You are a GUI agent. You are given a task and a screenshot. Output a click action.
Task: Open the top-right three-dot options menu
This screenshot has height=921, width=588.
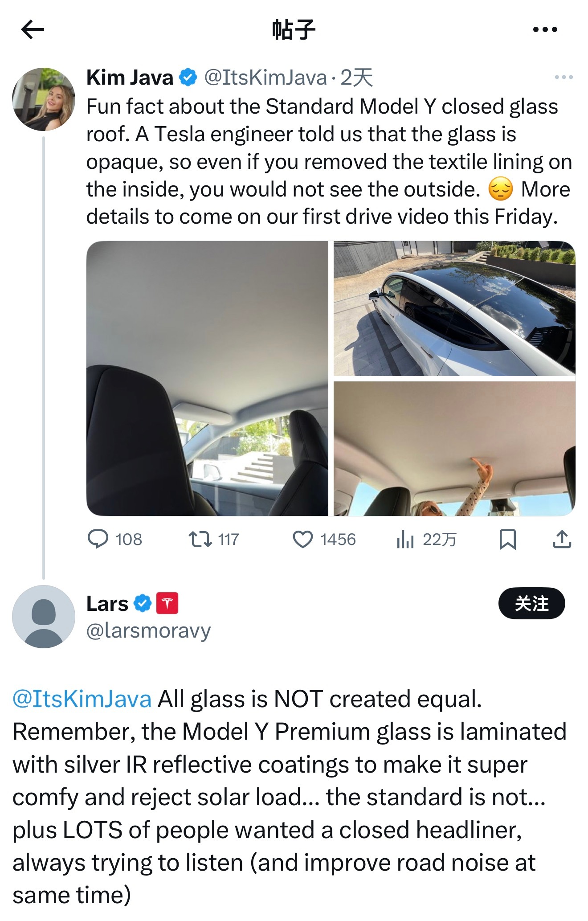pos(545,30)
